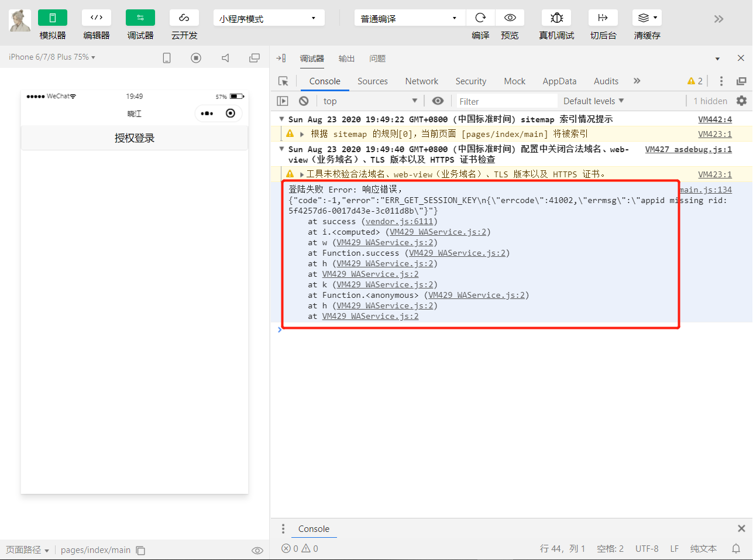The height and width of the screenshot is (560, 753).
Task: Toggle the Debugger panel button
Action: coord(140,18)
